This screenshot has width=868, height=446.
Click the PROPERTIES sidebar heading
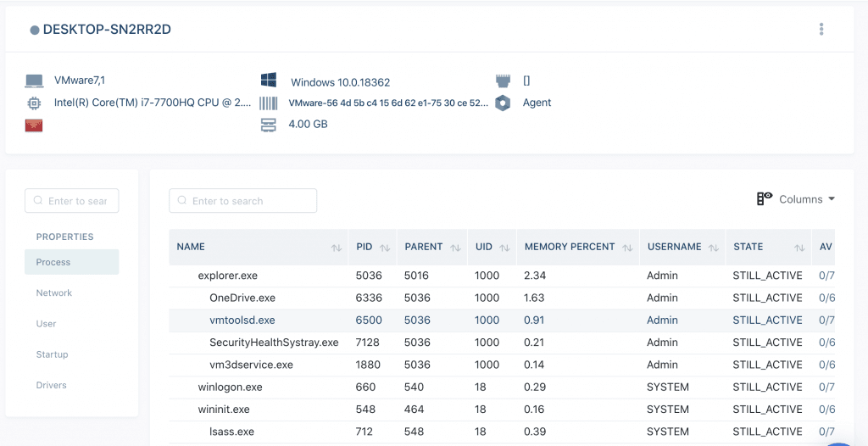tap(64, 237)
